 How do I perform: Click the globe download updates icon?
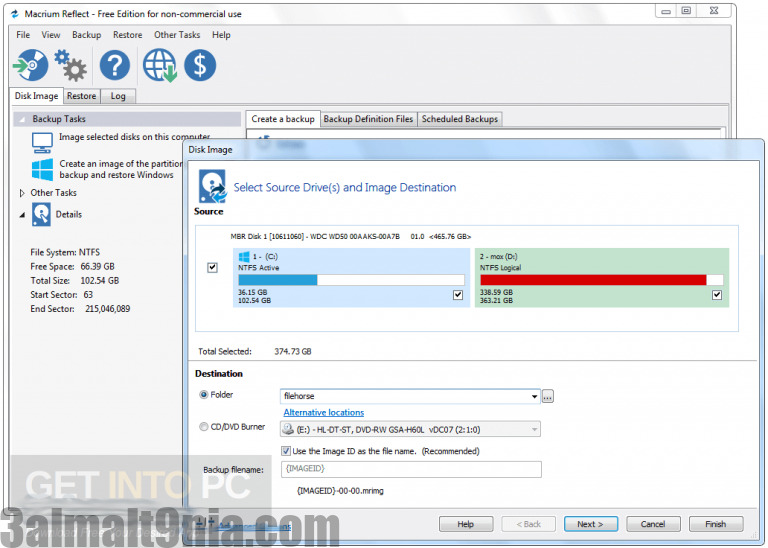coord(160,65)
